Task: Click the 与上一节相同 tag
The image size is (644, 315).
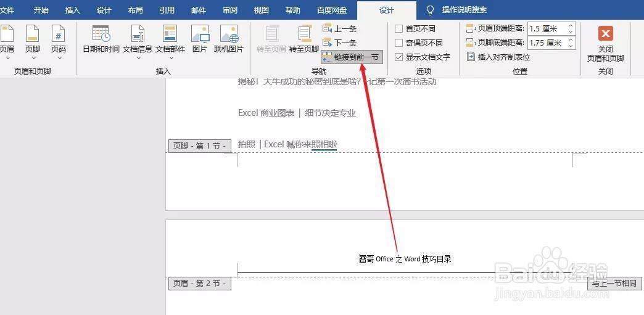Action: tap(614, 284)
